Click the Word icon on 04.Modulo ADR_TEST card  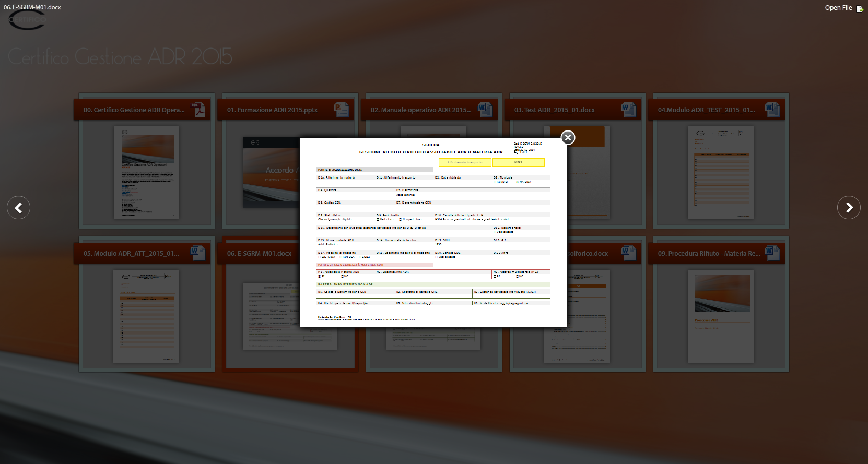coord(772,110)
